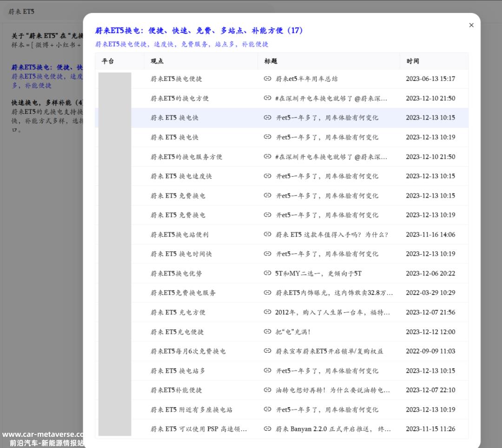Open blue 蔚来ET5换电：便捷 heading in background page
502x448 pixels.
[x=47, y=67]
